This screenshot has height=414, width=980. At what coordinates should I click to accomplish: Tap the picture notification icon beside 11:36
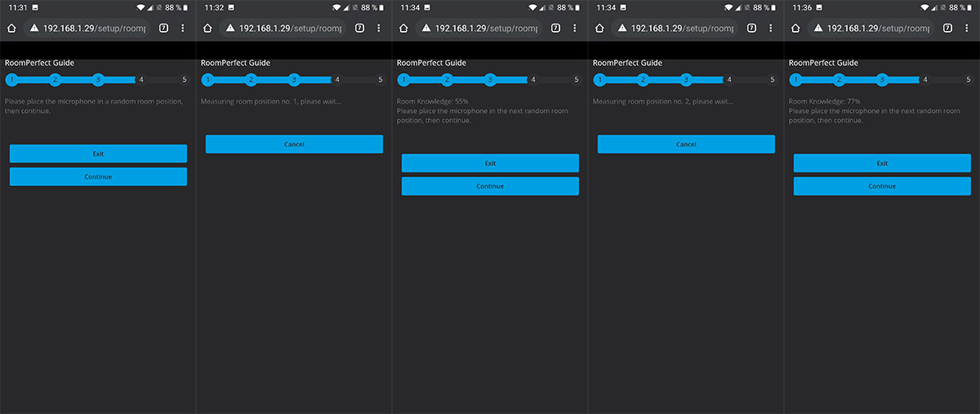[x=821, y=7]
